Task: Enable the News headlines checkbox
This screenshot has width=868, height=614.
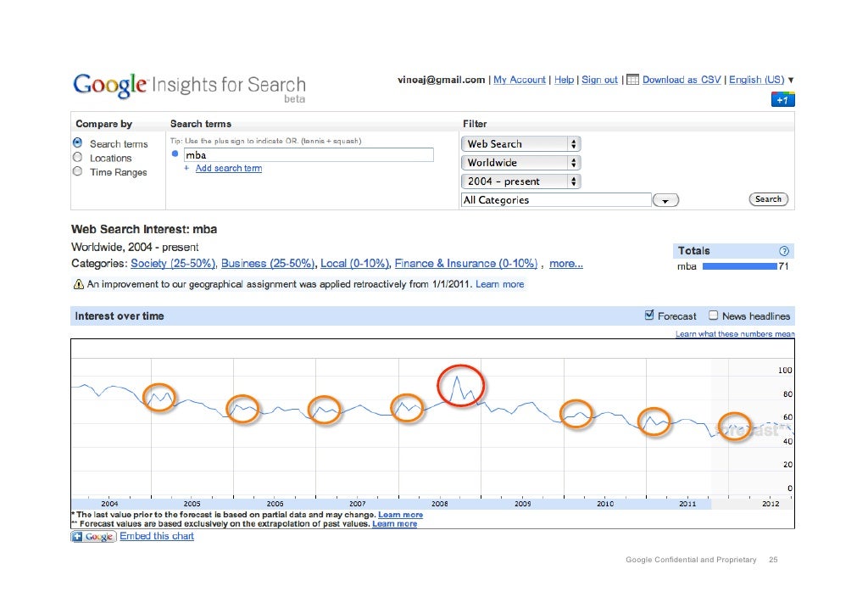Action: pos(714,316)
